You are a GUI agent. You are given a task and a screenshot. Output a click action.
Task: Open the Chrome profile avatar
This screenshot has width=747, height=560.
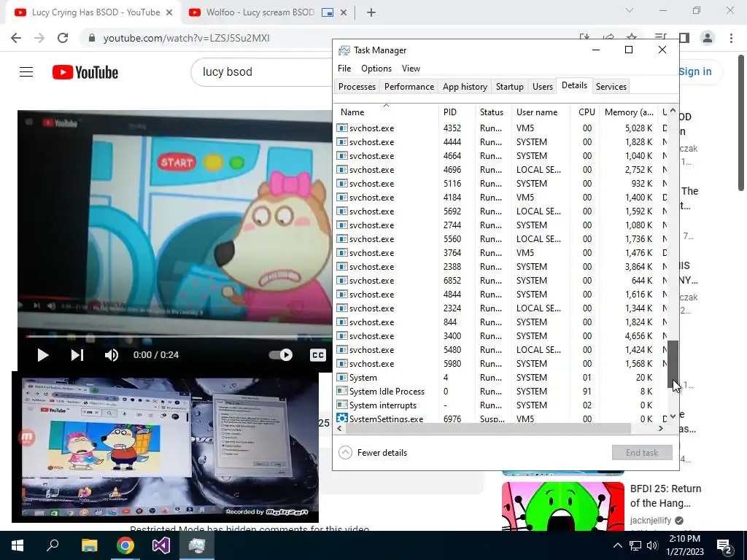pyautogui.click(x=708, y=38)
